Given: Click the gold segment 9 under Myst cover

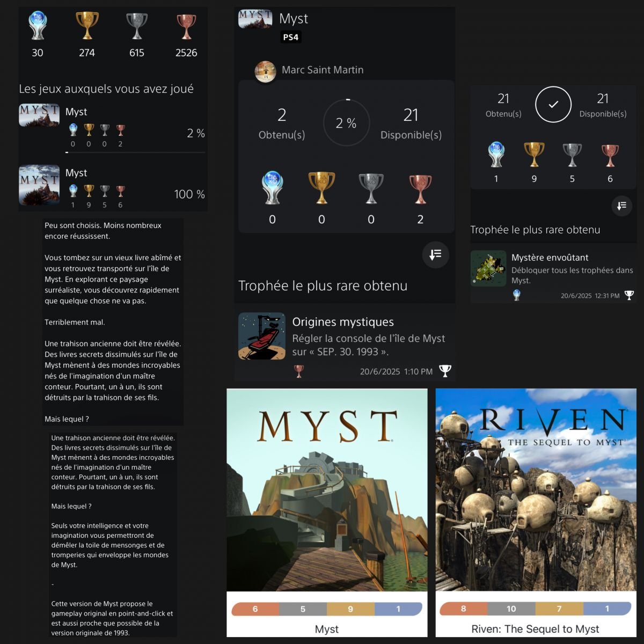Looking at the screenshot, I should pos(350,609).
